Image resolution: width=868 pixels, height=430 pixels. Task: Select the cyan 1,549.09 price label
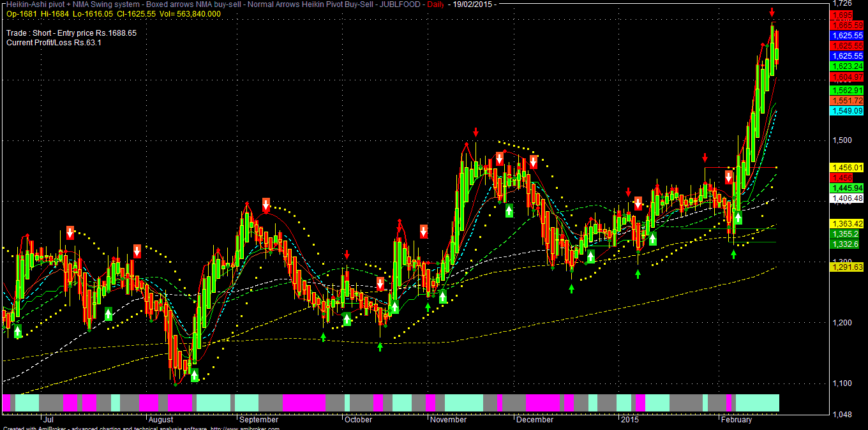click(846, 111)
